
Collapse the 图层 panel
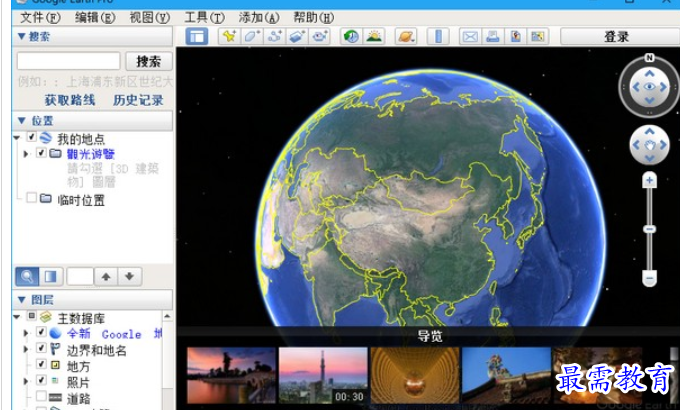21,299
